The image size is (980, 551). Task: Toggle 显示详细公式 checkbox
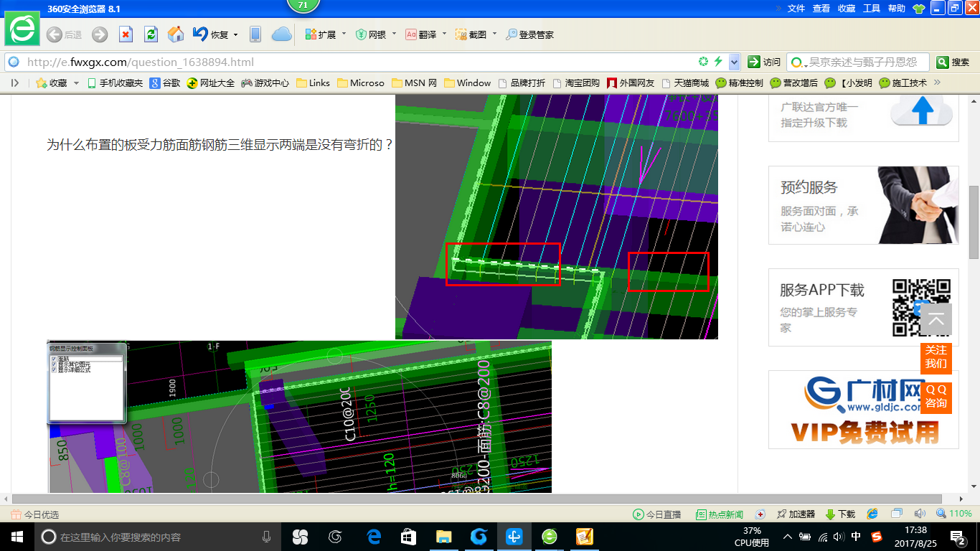click(54, 370)
